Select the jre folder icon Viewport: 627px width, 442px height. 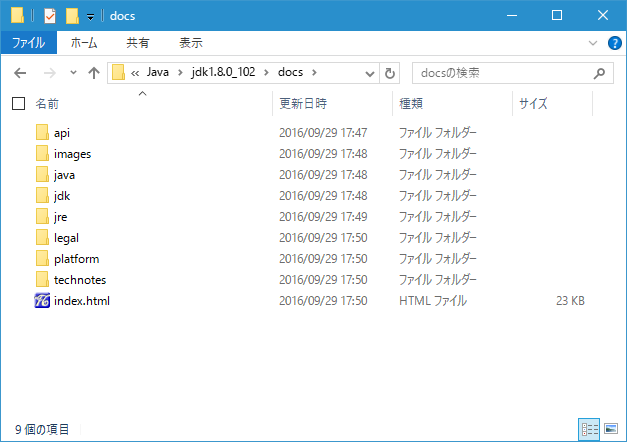click(42, 216)
